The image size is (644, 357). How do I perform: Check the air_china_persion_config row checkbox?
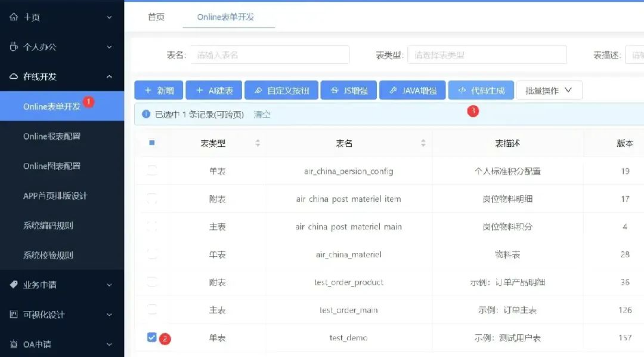point(151,171)
